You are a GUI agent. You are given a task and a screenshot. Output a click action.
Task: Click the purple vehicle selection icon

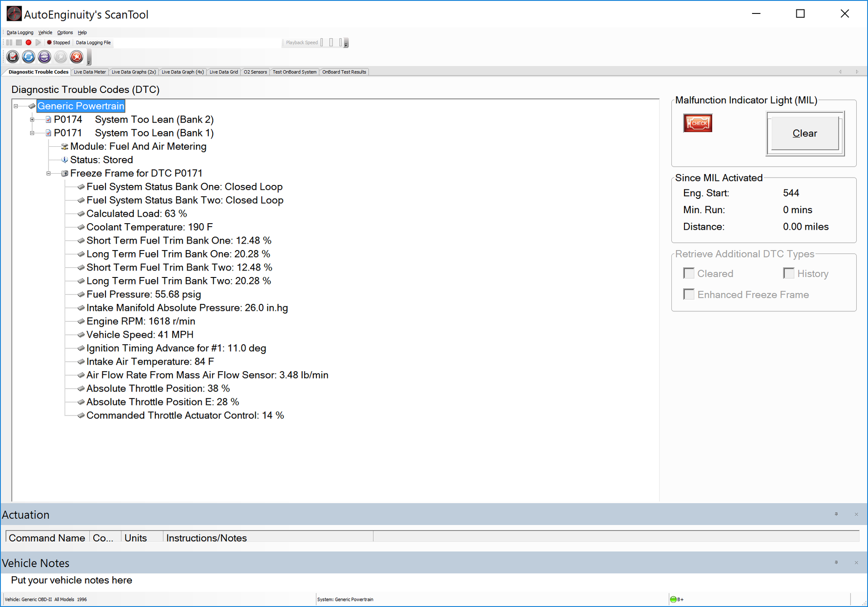click(44, 57)
